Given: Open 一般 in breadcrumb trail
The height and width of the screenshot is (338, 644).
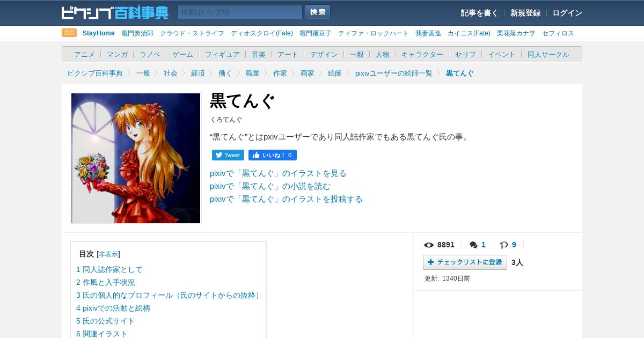Looking at the screenshot, I should (x=143, y=73).
